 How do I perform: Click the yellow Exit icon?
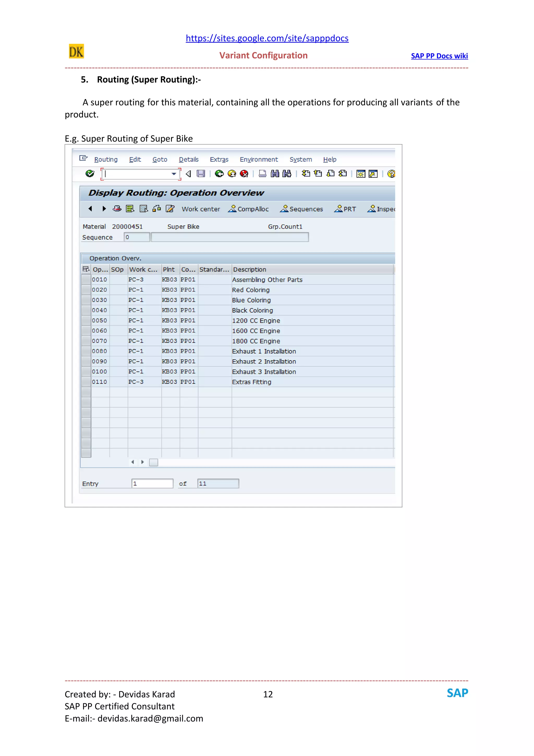click(232, 173)
